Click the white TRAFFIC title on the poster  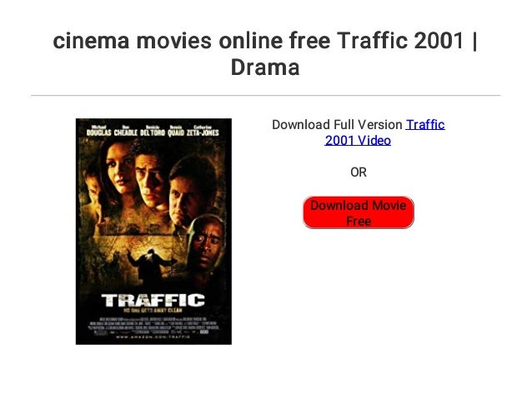click(x=153, y=301)
